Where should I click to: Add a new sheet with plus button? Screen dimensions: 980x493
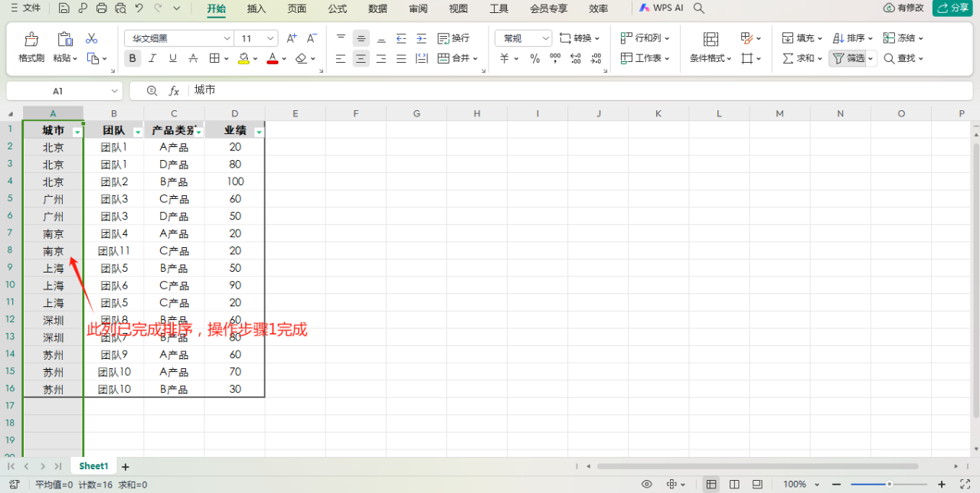pos(126,466)
